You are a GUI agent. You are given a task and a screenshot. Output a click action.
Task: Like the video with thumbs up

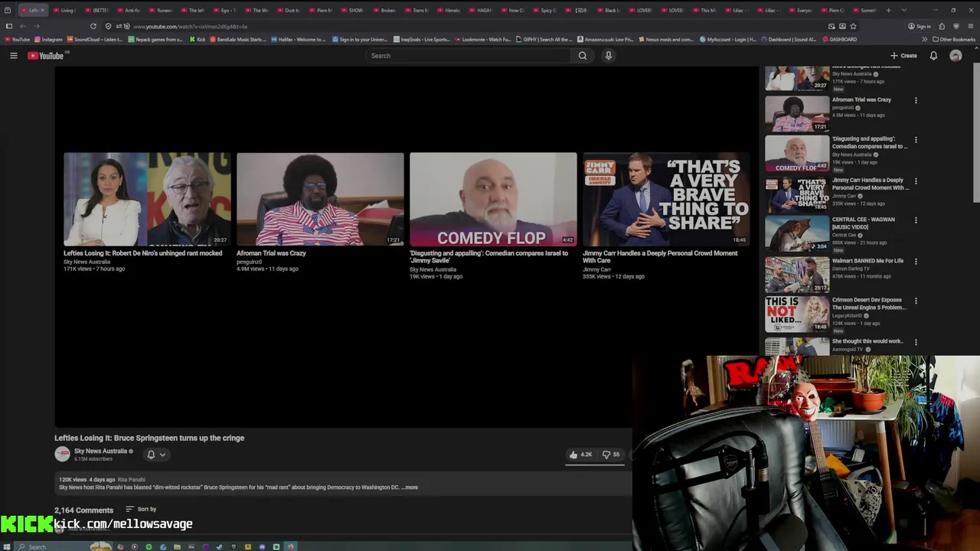(x=580, y=455)
